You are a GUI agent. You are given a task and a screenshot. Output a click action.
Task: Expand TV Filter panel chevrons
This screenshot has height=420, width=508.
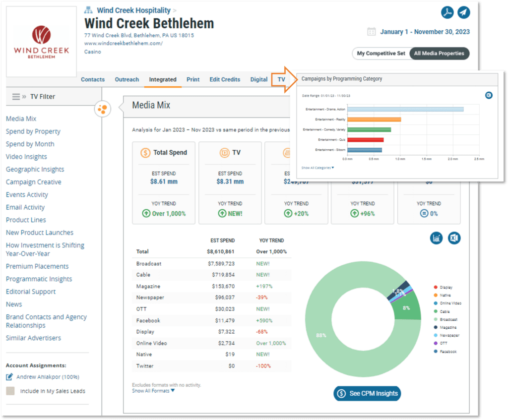click(24, 97)
